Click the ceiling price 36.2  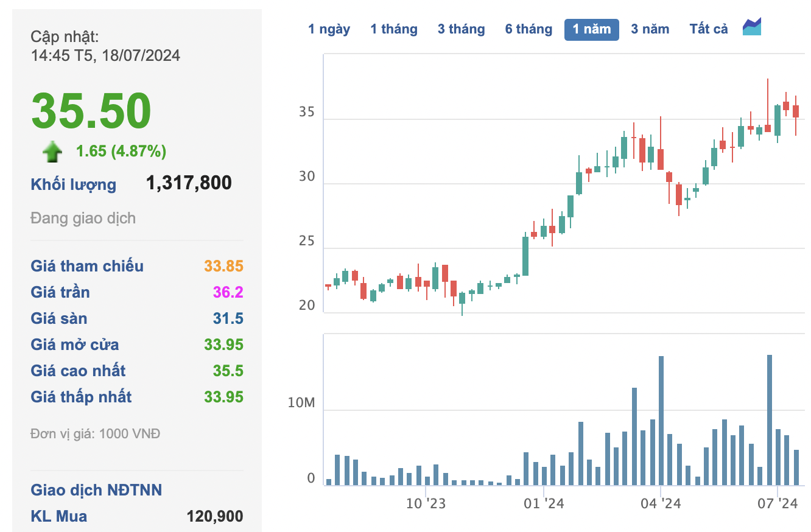pyautogui.click(x=228, y=292)
